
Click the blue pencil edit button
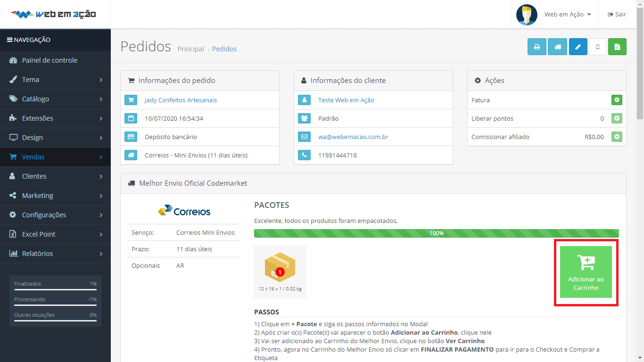578,47
